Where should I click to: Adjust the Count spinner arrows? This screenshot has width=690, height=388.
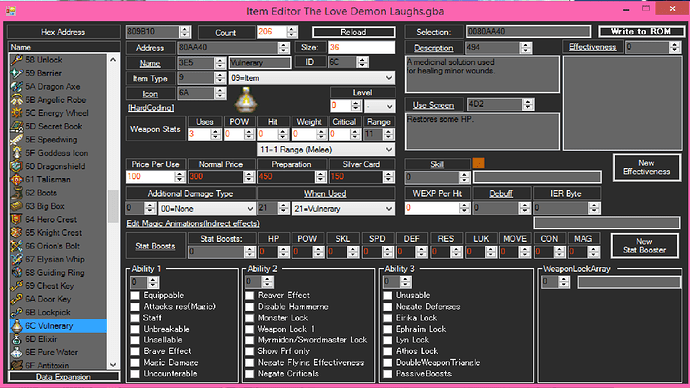tap(292, 32)
